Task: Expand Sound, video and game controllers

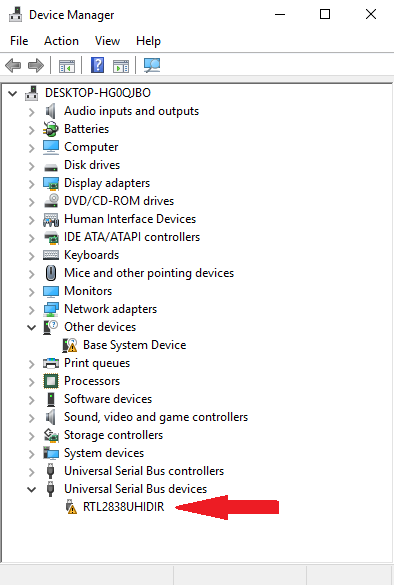Action: tap(32, 417)
